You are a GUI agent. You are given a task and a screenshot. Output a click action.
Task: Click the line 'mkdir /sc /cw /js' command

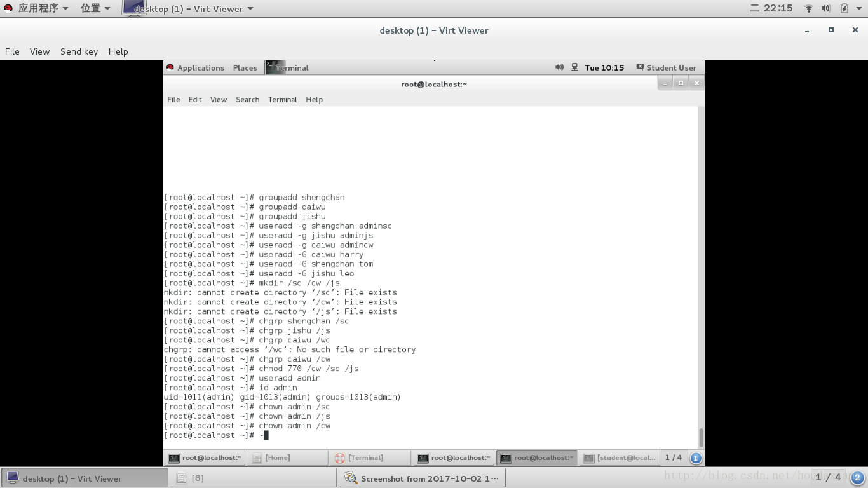(299, 283)
